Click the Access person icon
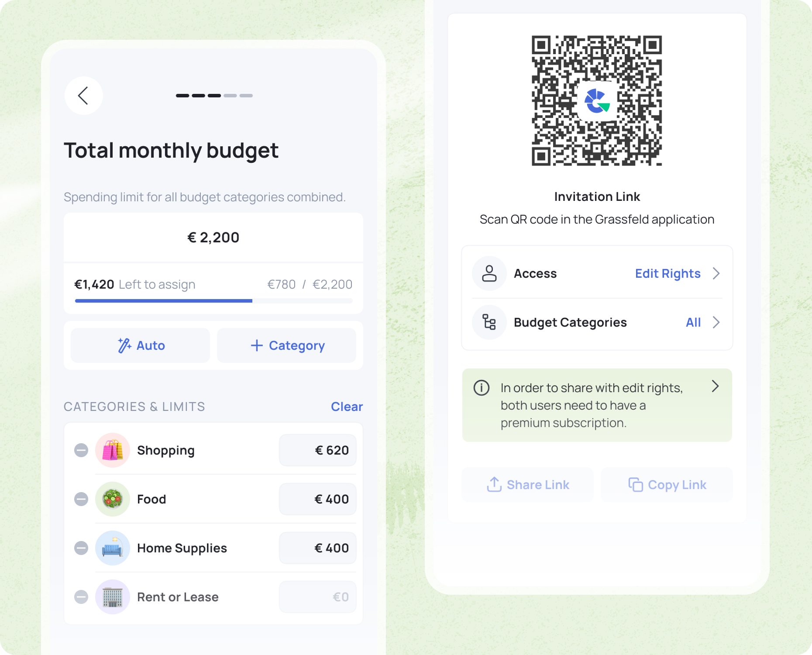The height and width of the screenshot is (655, 812). click(x=489, y=273)
